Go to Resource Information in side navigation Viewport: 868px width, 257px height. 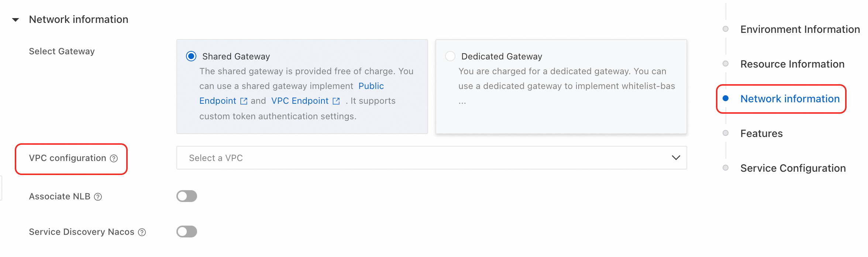792,64
